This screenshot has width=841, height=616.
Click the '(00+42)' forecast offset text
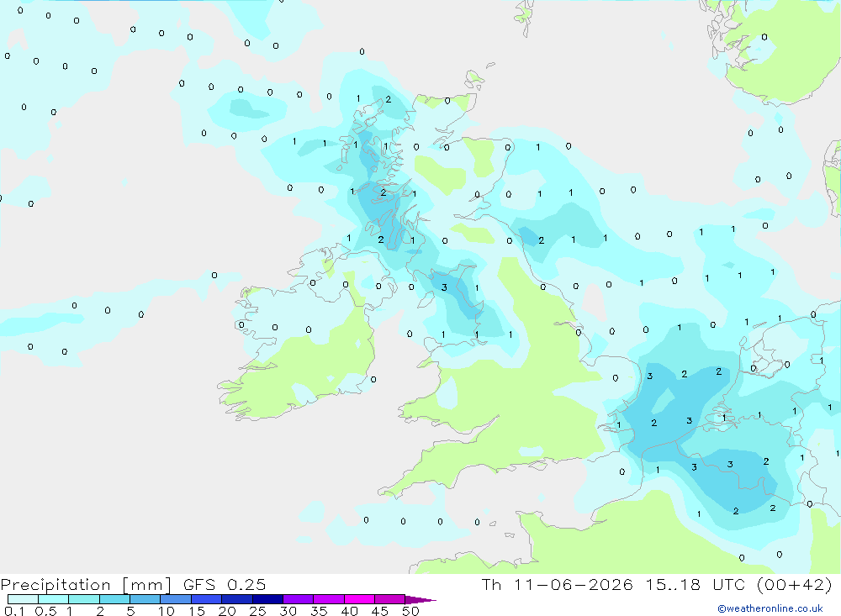click(x=795, y=584)
